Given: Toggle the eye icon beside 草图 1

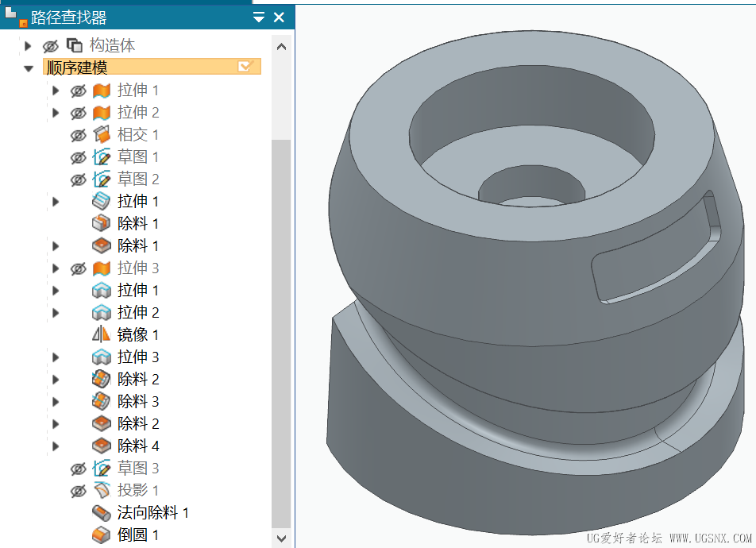Looking at the screenshot, I should point(78,157).
